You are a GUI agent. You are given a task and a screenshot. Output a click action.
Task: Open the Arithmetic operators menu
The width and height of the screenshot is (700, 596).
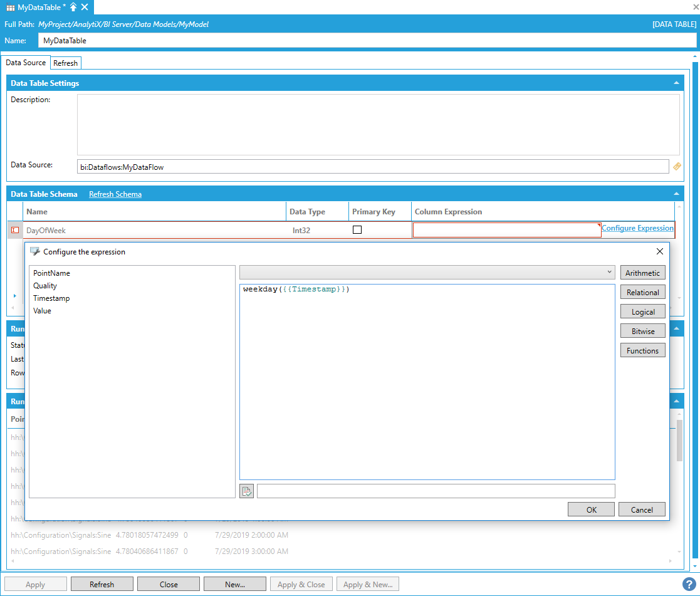pyautogui.click(x=642, y=273)
